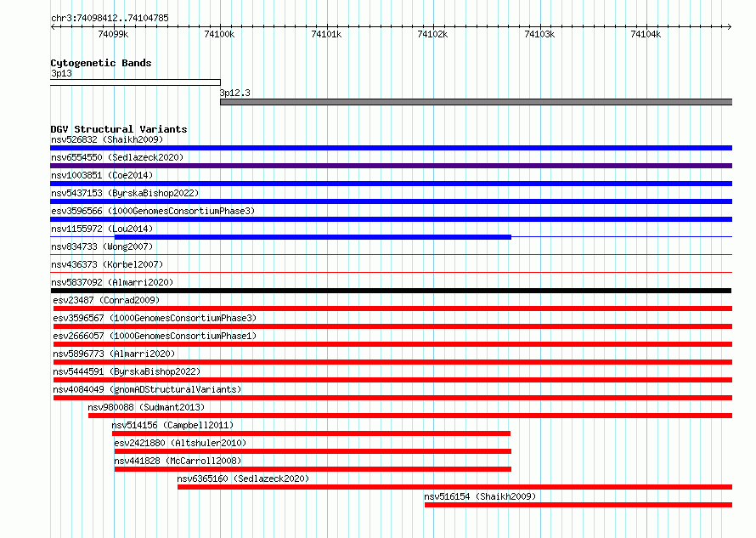Click the blue bar under nsv5437153
The image size is (756, 538).
391,201
